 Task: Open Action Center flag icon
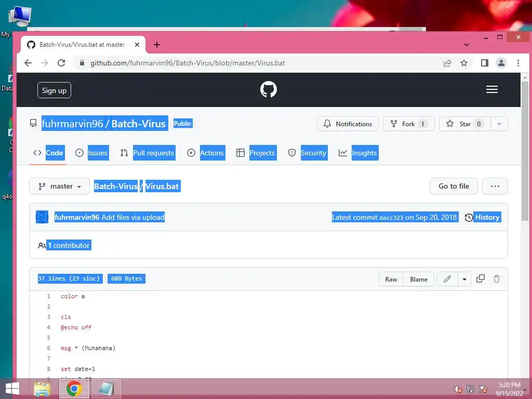(x=483, y=389)
